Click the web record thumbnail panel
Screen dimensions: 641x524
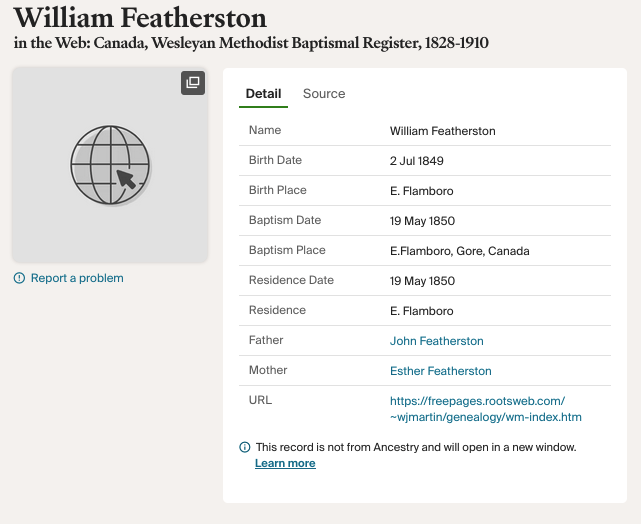click(x=110, y=165)
